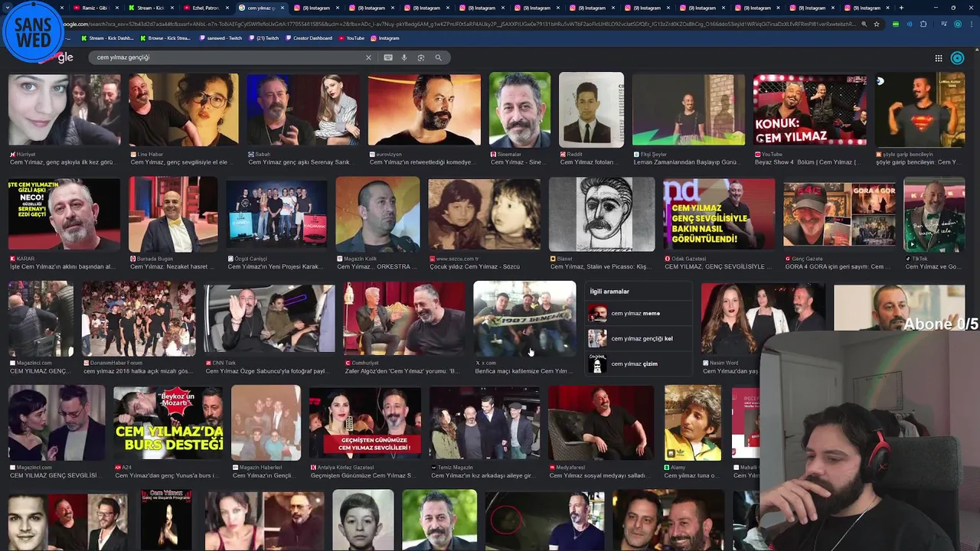Viewport: 980px width, 551px height.
Task: Open 'Stream - Kick Dashb...' bookmark
Action: [x=107, y=37]
